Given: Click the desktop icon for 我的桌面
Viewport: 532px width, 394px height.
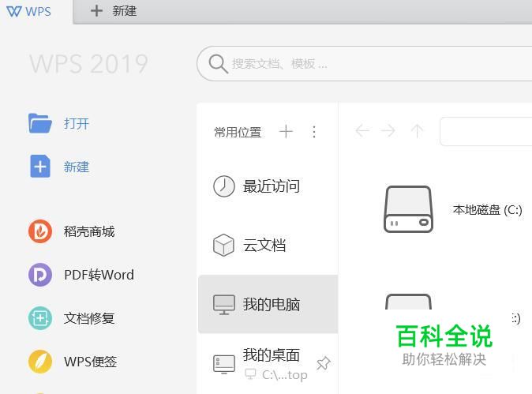Looking at the screenshot, I should tap(223, 364).
